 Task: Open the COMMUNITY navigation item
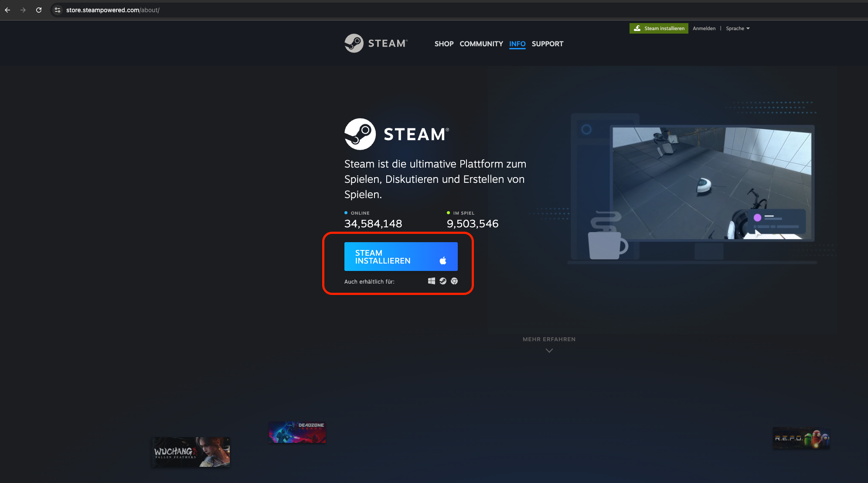point(481,44)
